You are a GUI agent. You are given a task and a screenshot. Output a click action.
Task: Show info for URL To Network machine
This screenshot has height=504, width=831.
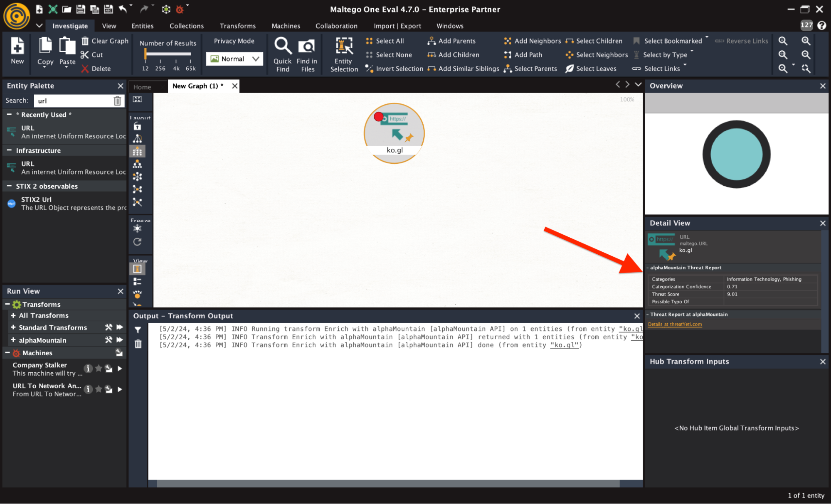pos(88,389)
